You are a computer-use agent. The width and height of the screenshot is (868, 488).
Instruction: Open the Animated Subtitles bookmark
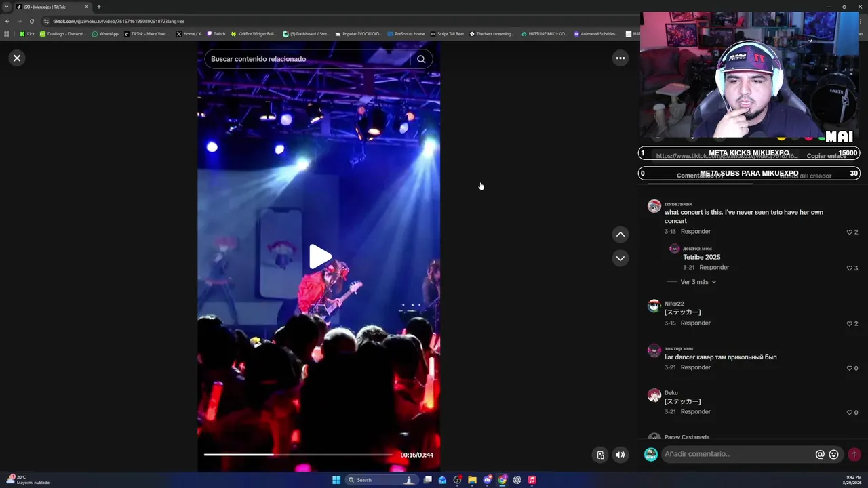pos(596,34)
